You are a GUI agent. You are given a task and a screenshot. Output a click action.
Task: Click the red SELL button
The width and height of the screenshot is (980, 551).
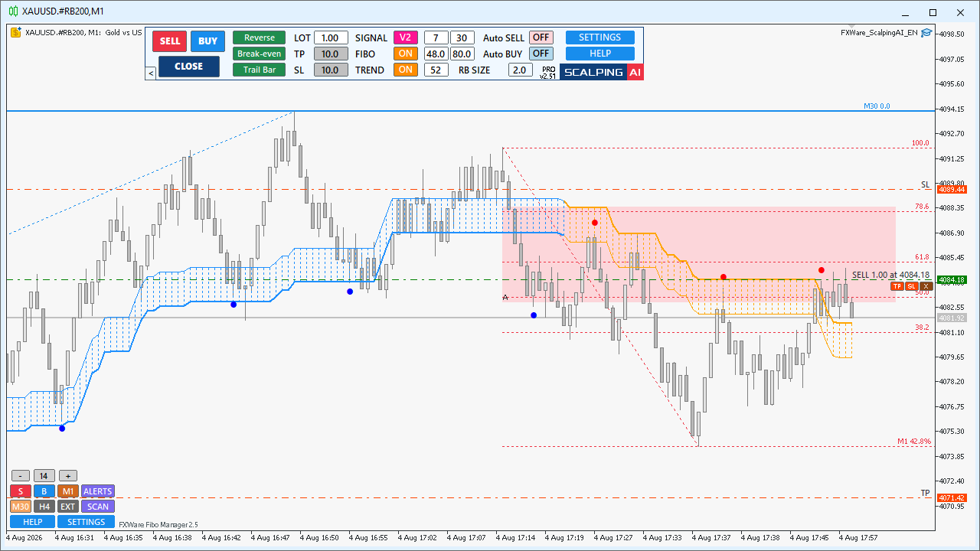coord(169,41)
